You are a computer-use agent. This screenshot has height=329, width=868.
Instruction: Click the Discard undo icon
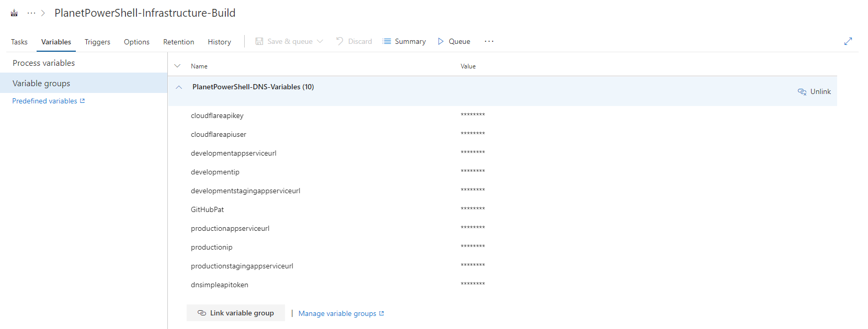tap(340, 41)
